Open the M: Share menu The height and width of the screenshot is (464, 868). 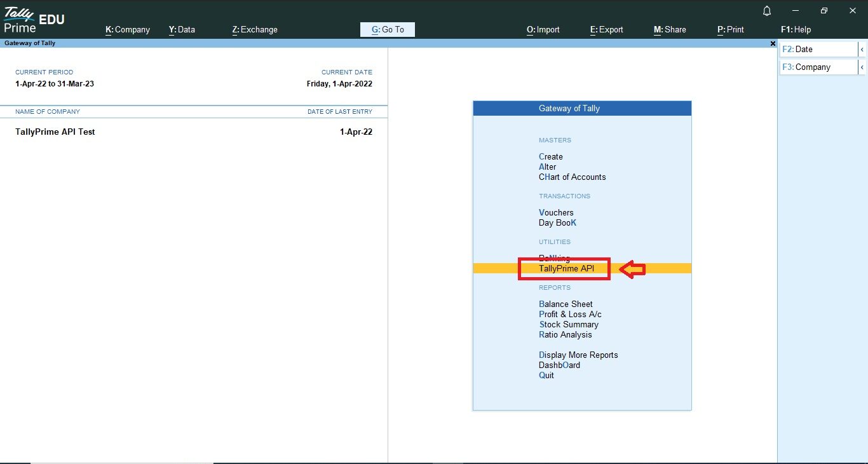(x=670, y=29)
